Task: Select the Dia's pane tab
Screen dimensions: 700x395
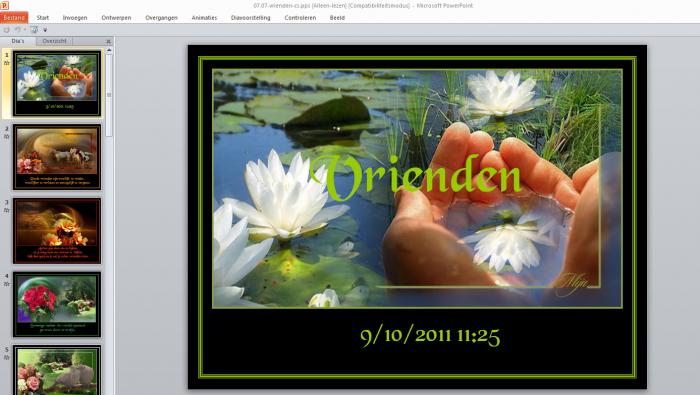Action: (x=18, y=41)
